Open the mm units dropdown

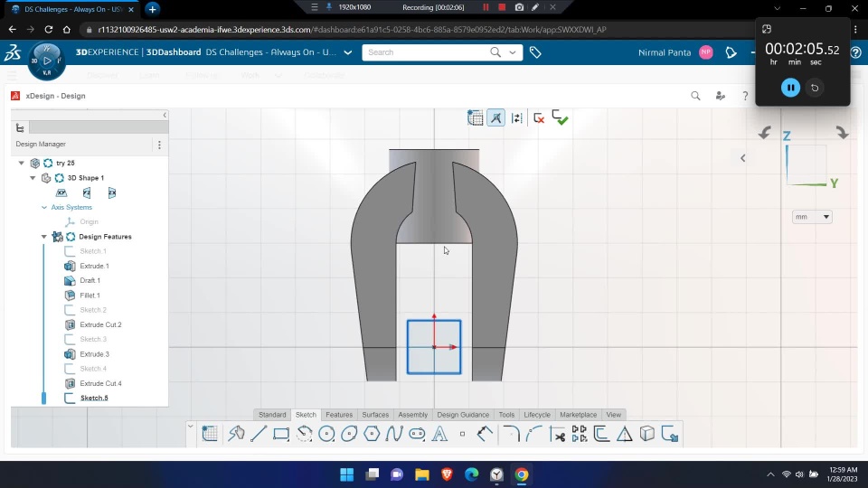(812, 217)
